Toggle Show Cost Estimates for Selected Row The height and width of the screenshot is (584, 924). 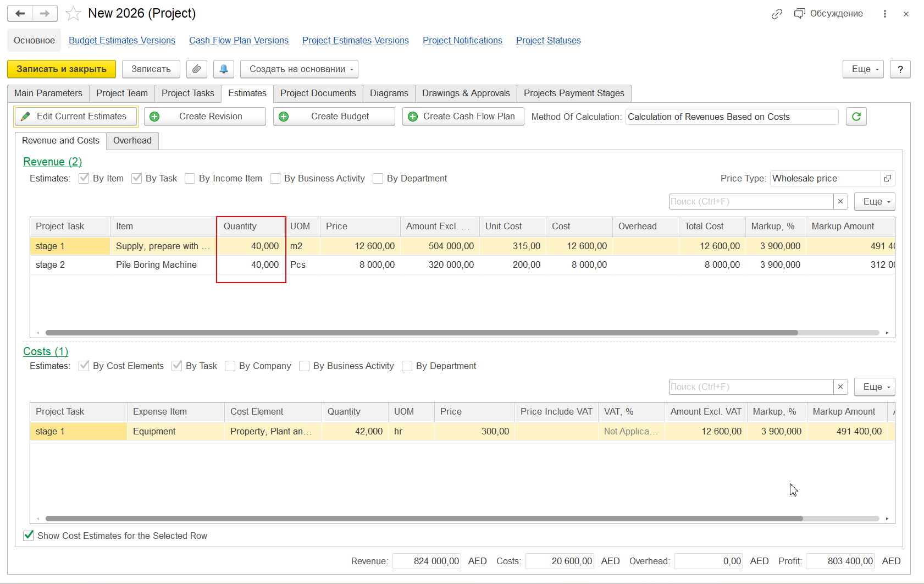click(29, 536)
